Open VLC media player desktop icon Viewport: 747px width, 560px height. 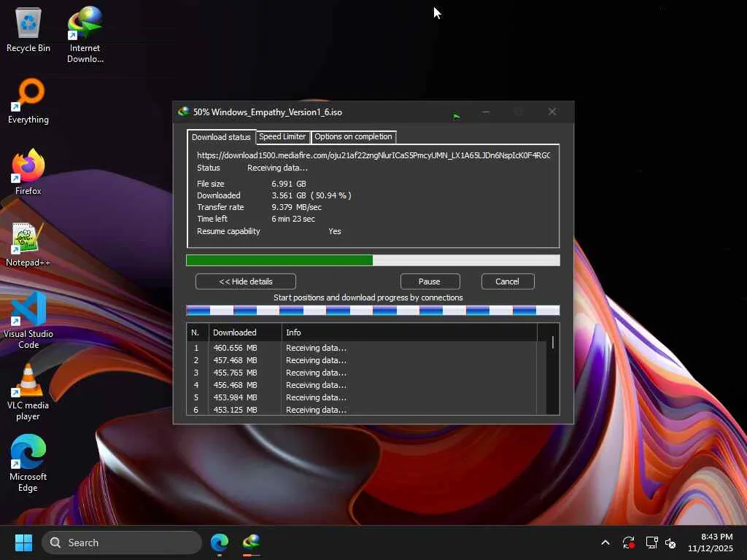coord(28,381)
